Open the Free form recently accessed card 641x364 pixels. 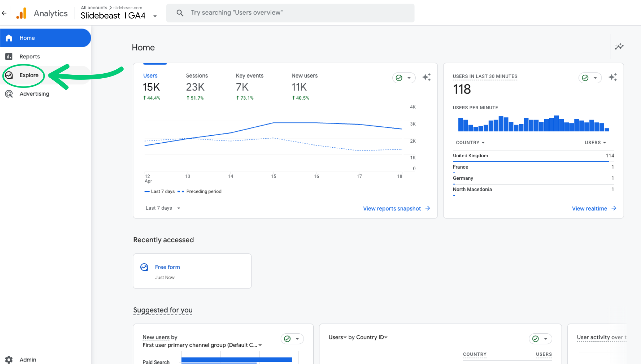click(x=192, y=271)
